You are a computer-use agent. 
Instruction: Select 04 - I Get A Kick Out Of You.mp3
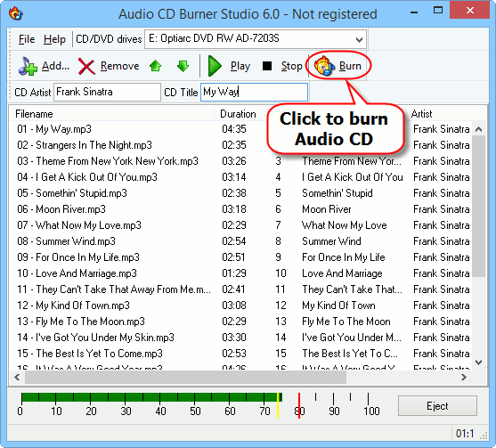click(x=87, y=177)
